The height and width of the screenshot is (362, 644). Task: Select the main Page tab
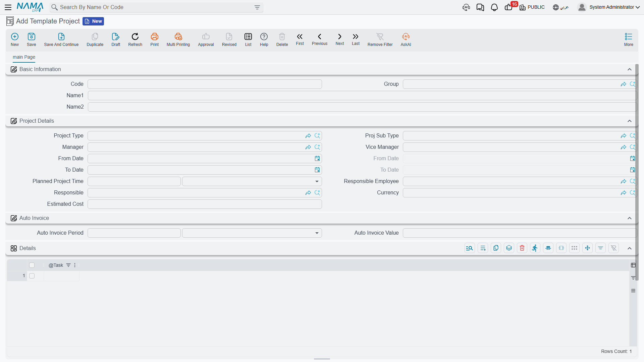(x=24, y=57)
